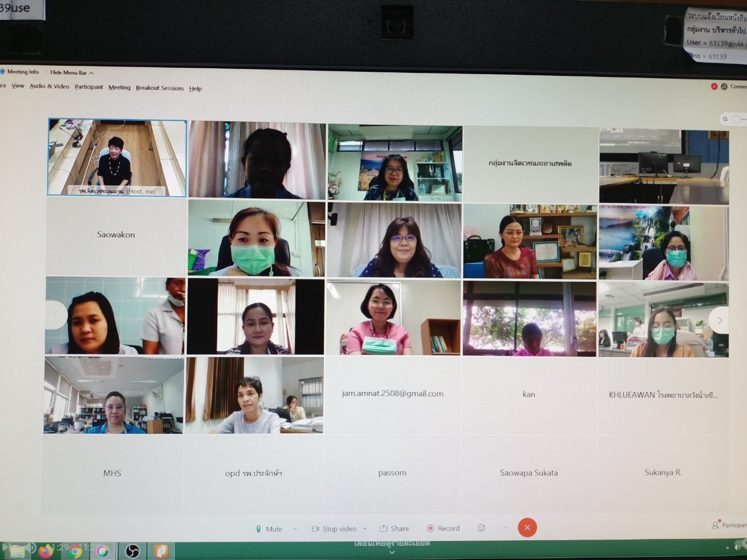Mute the microphone
Viewport: 747px width, 560px height.
268,528
